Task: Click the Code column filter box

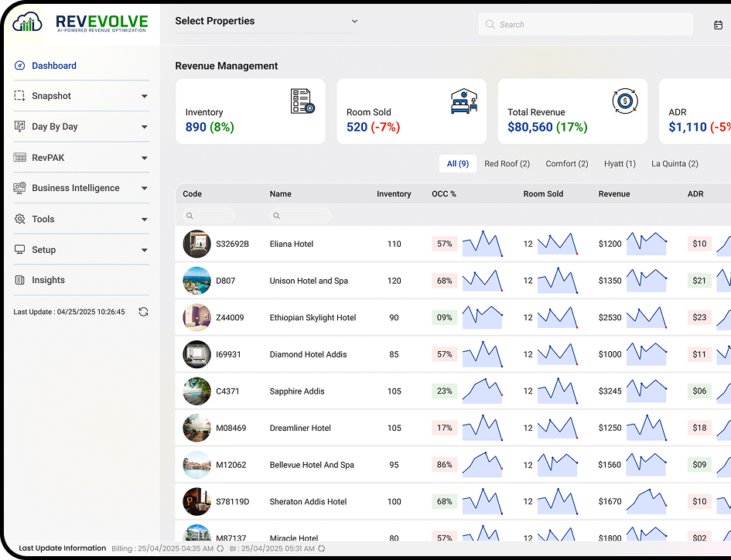Action: click(x=209, y=216)
